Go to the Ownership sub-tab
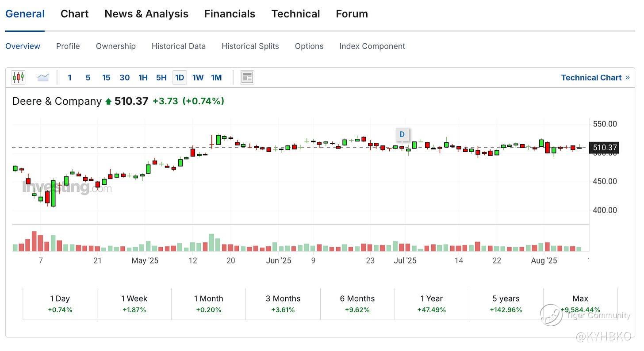 116,46
